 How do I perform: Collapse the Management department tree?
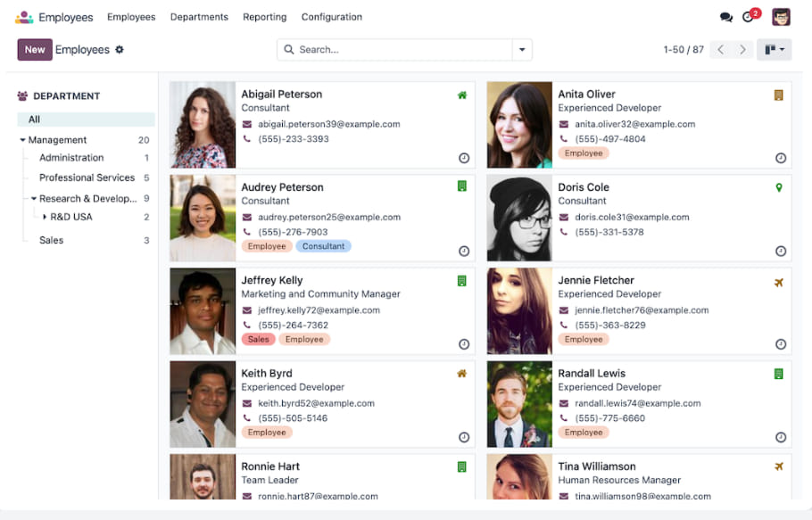pos(22,140)
